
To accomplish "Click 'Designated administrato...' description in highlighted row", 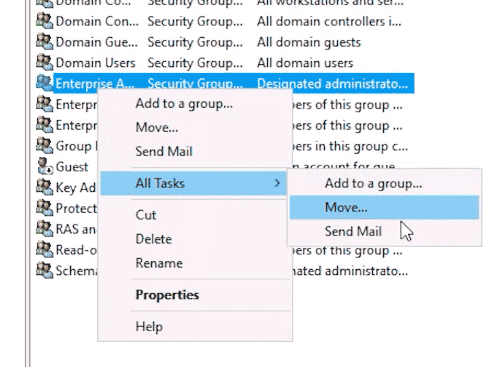I will click(x=332, y=84).
